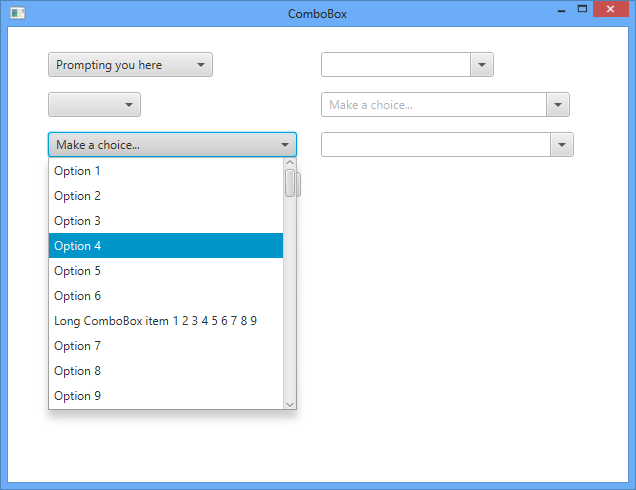Open the bottom-right editable combo box arrow

coord(562,145)
